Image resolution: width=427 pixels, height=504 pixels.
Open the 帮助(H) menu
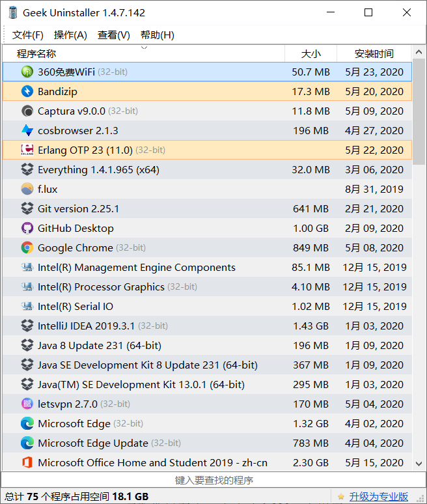[x=158, y=35]
